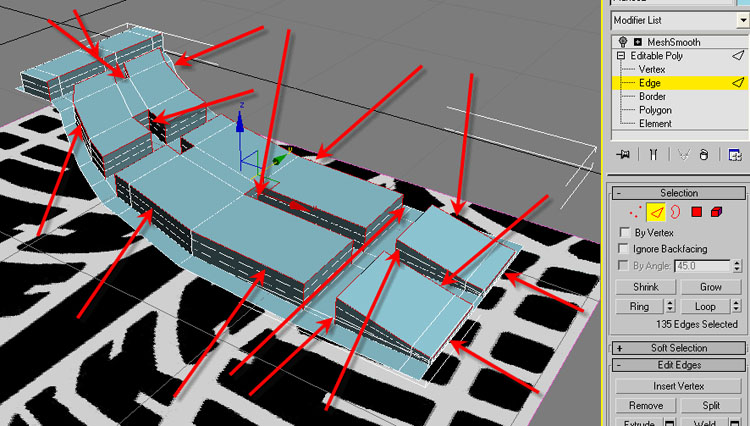
Task: Click the Ring spinner arrows
Action: [672, 306]
